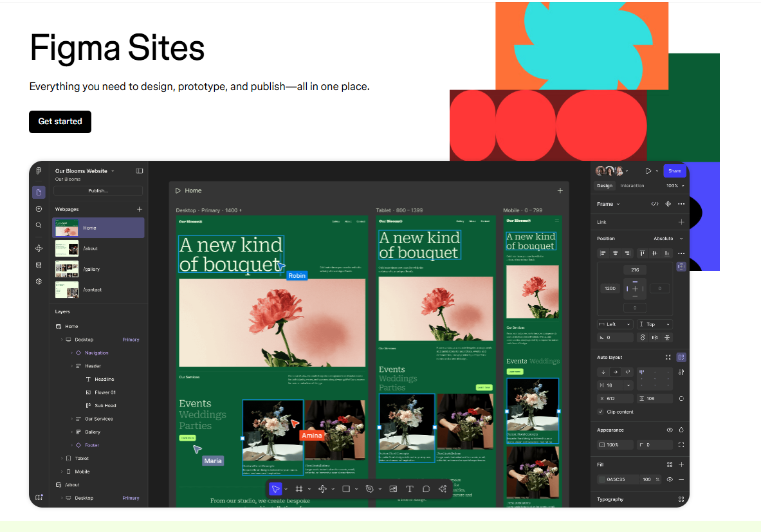The width and height of the screenshot is (761, 532).
Task: Open search from the left sidebar
Action: tap(39, 225)
